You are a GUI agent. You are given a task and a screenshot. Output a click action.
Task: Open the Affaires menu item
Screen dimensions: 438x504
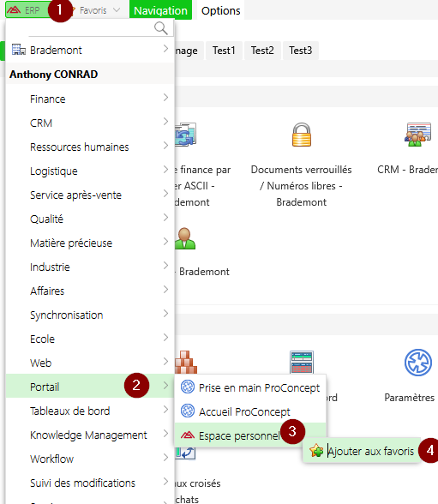pyautogui.click(x=90, y=291)
